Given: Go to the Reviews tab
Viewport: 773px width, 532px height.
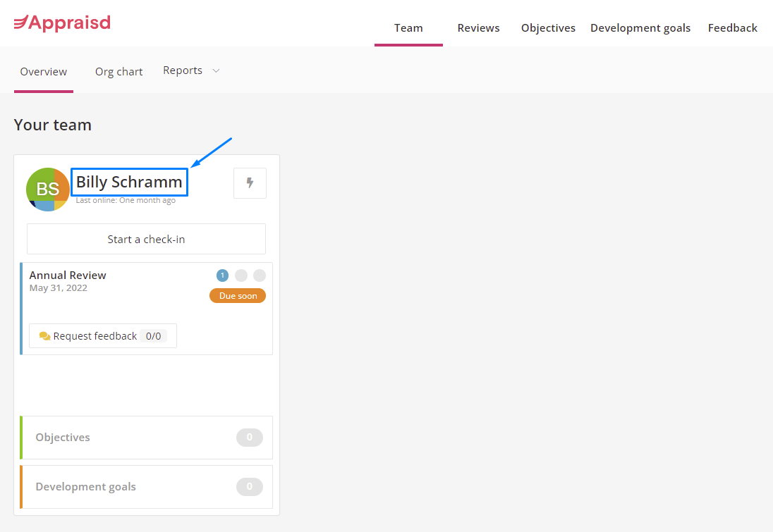Looking at the screenshot, I should 478,28.
